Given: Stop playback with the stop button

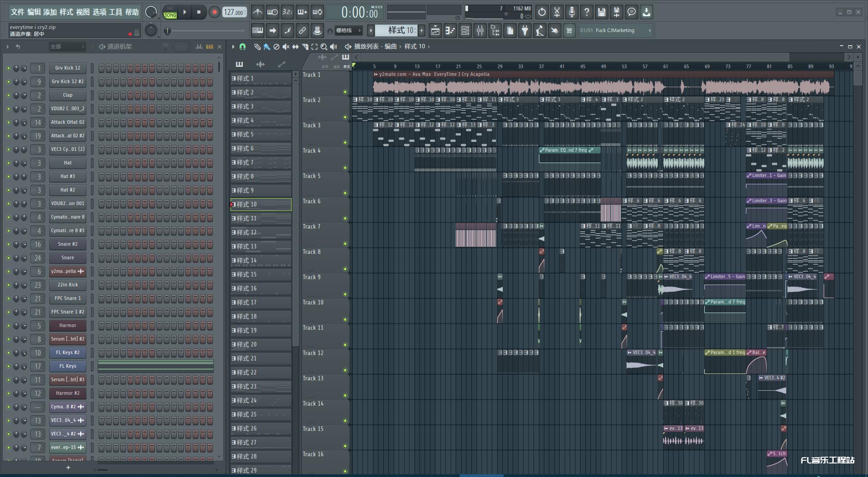Looking at the screenshot, I should click(x=199, y=12).
